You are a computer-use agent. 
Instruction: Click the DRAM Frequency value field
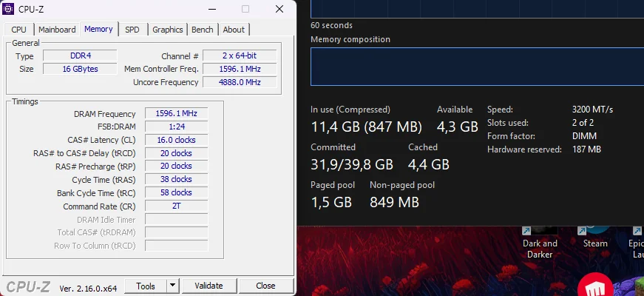176,113
